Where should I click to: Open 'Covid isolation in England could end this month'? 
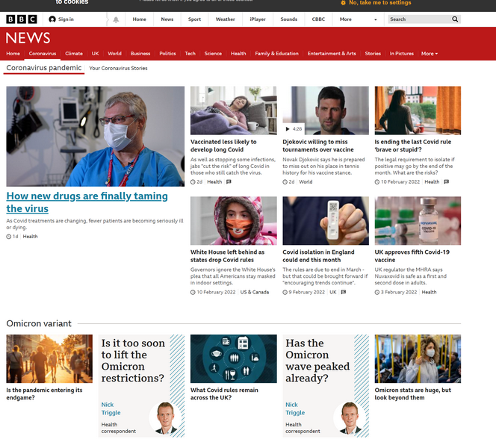318,256
